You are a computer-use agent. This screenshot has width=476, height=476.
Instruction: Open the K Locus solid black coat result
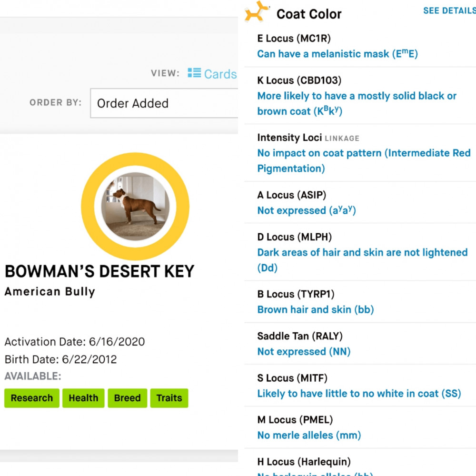tap(357, 103)
